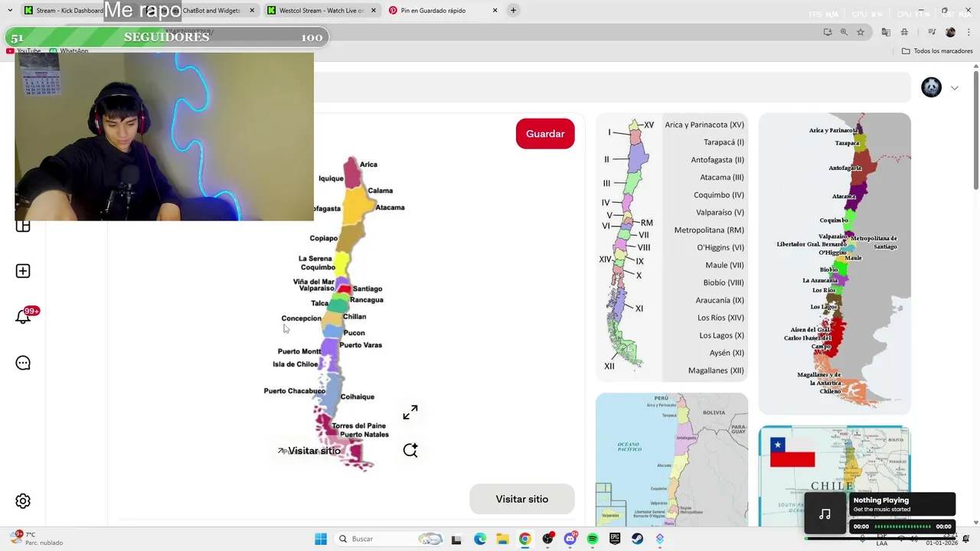This screenshot has width=980, height=551.
Task: Open the Chrome profile avatar
Action: pos(950,32)
